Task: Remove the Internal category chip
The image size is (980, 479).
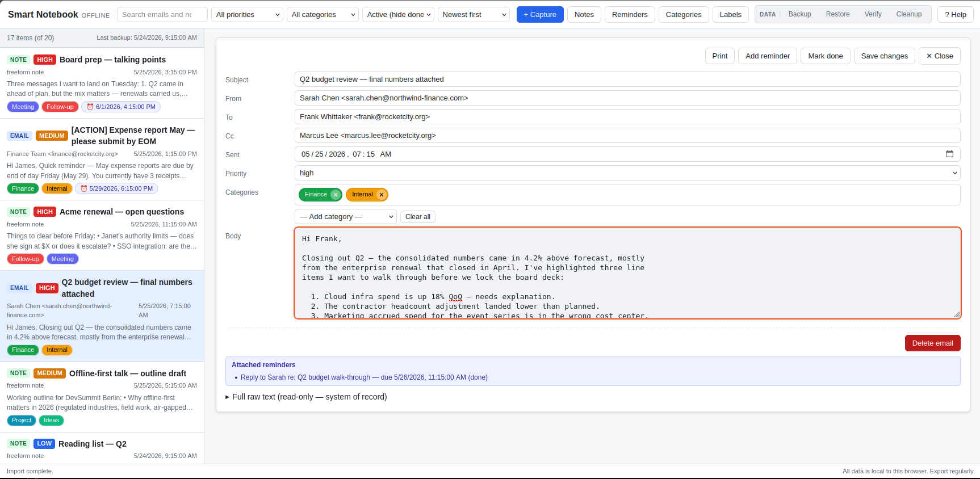Action: click(x=382, y=195)
